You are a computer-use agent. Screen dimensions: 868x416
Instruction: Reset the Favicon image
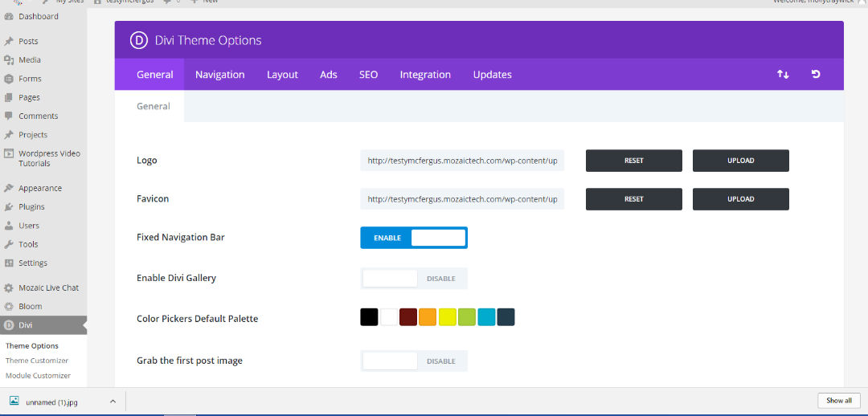pos(633,199)
